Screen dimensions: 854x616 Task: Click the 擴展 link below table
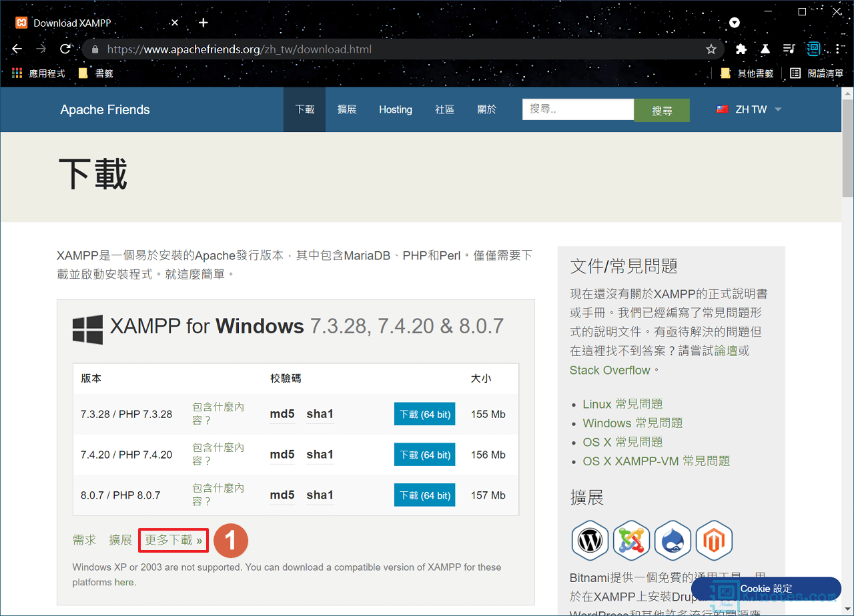pyautogui.click(x=121, y=540)
